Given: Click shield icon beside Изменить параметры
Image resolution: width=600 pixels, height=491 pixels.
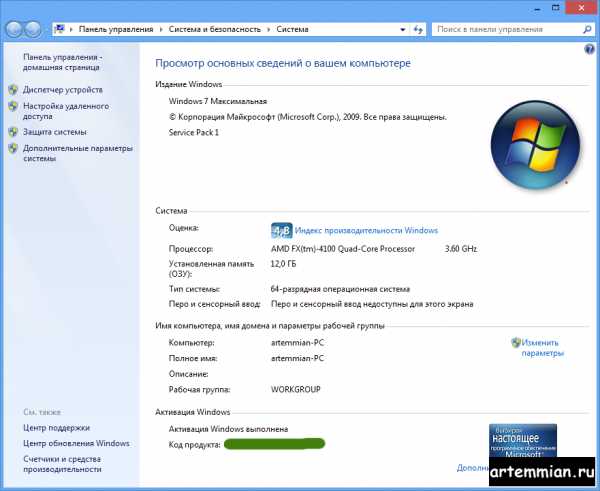Looking at the screenshot, I should (x=516, y=343).
